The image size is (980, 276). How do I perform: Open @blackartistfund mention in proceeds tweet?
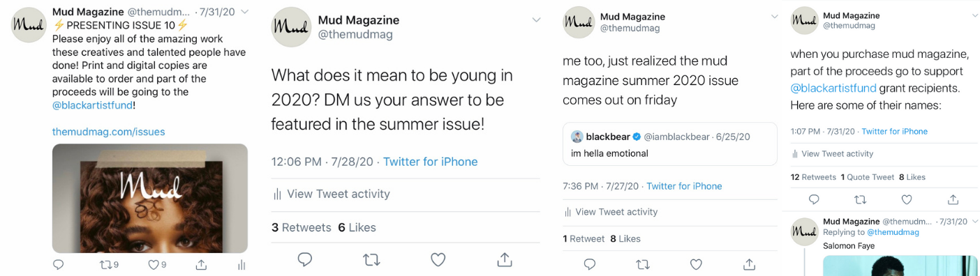[x=833, y=89]
